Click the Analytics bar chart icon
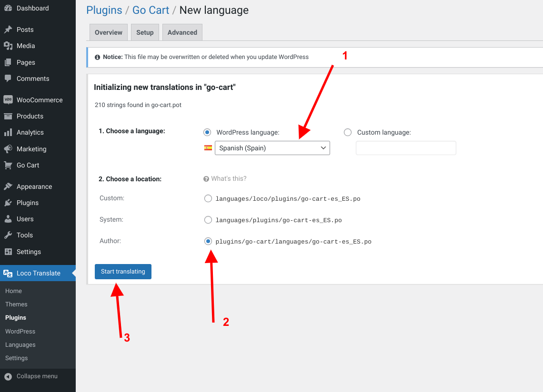 click(8, 132)
